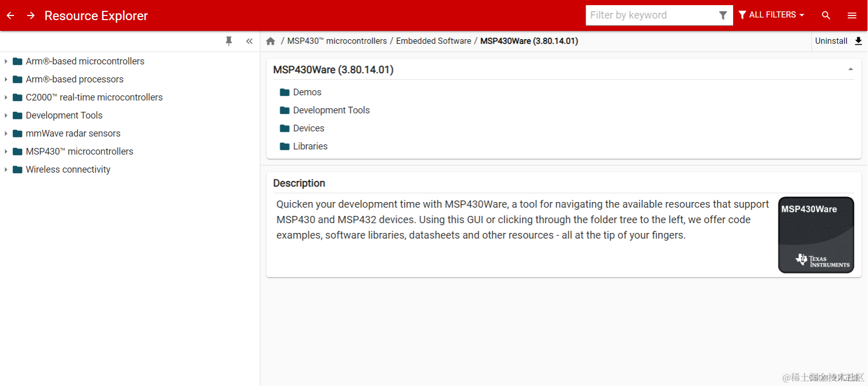Click folder icon of mmWave radar sensors
The width and height of the screenshot is (868, 386).
point(18,133)
